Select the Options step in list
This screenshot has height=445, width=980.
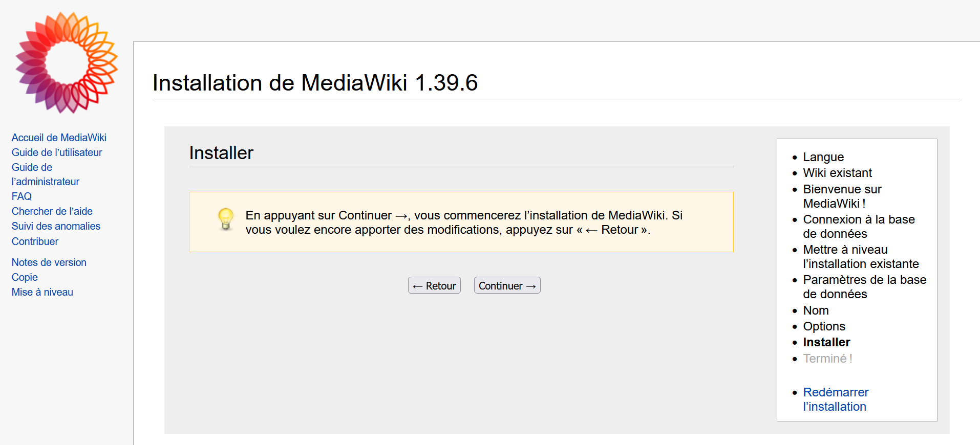(x=824, y=326)
